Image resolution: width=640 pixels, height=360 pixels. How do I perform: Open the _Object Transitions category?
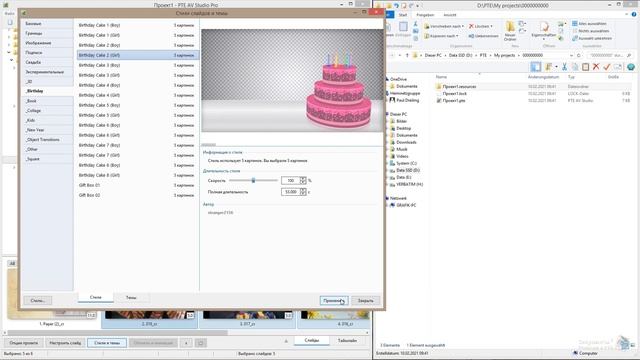(48, 140)
